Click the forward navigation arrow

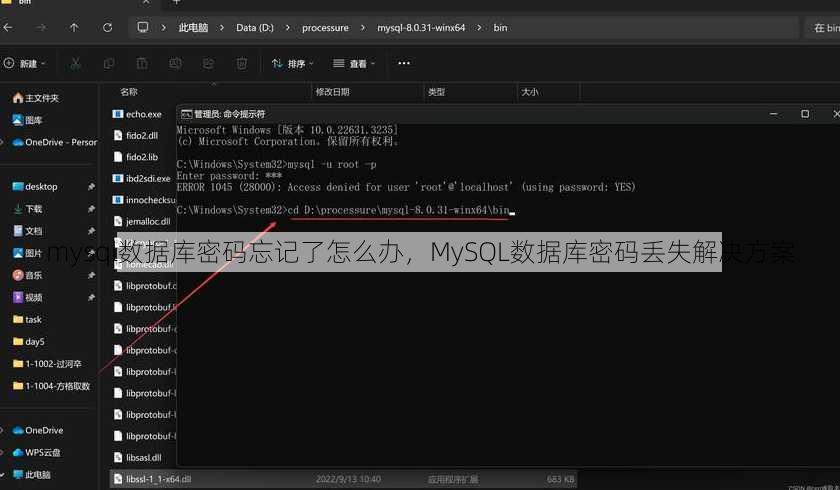tap(41, 27)
